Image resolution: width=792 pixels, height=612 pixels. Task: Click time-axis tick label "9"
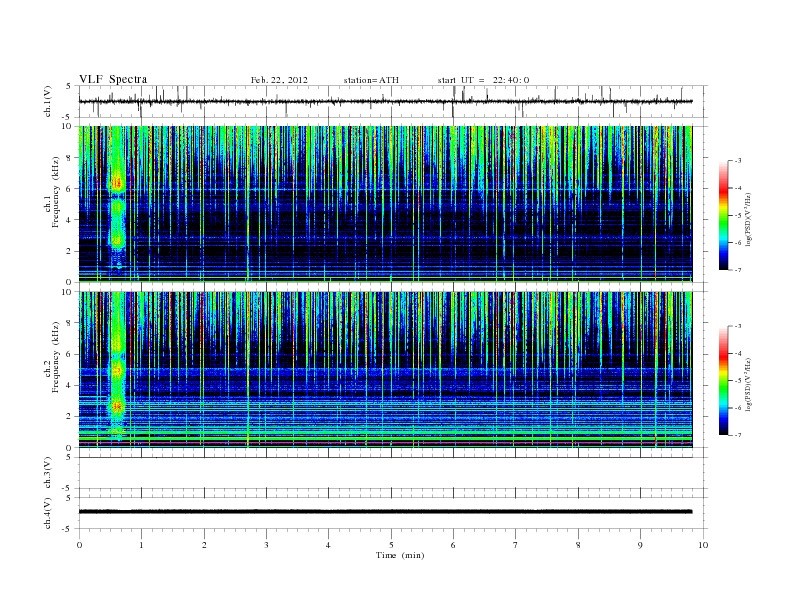click(x=640, y=545)
